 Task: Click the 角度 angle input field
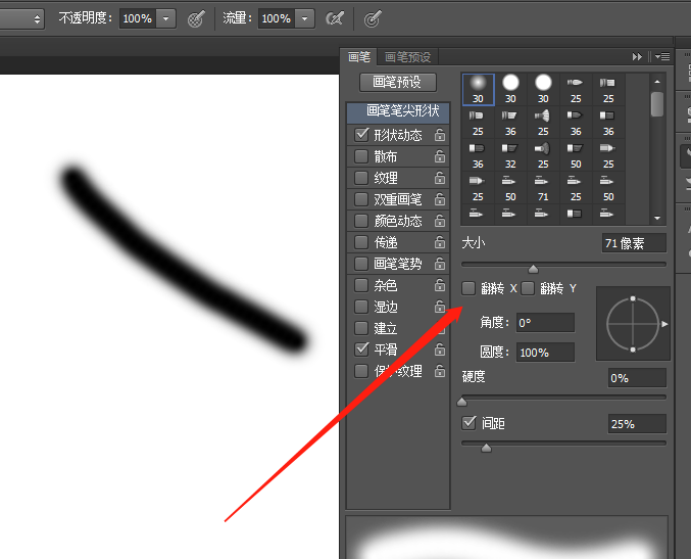[x=545, y=323]
